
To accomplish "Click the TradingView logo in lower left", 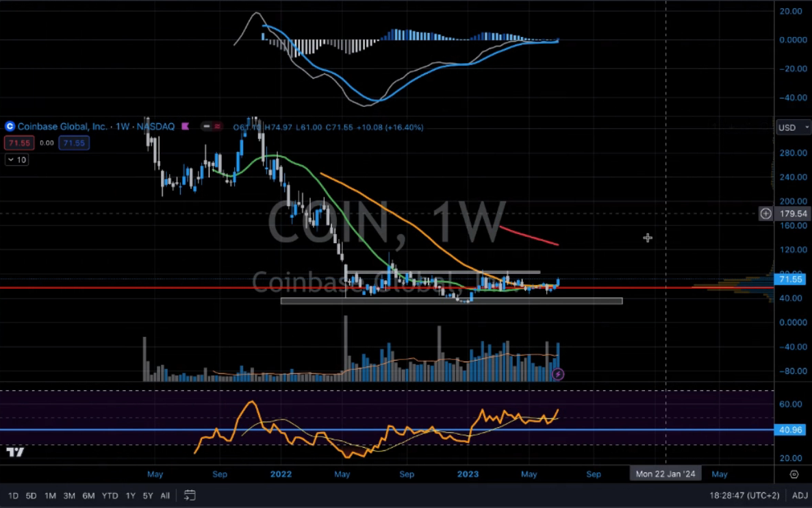I will coord(15,452).
